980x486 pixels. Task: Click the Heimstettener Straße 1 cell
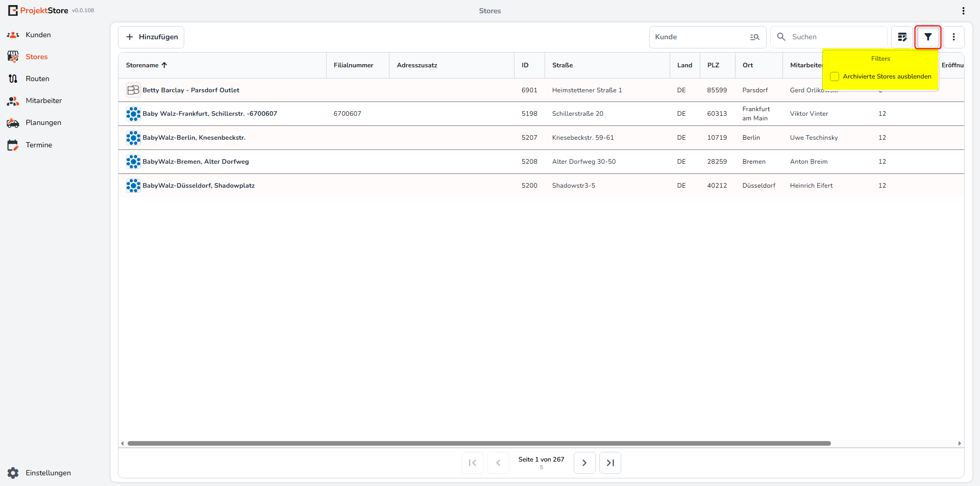pos(587,90)
